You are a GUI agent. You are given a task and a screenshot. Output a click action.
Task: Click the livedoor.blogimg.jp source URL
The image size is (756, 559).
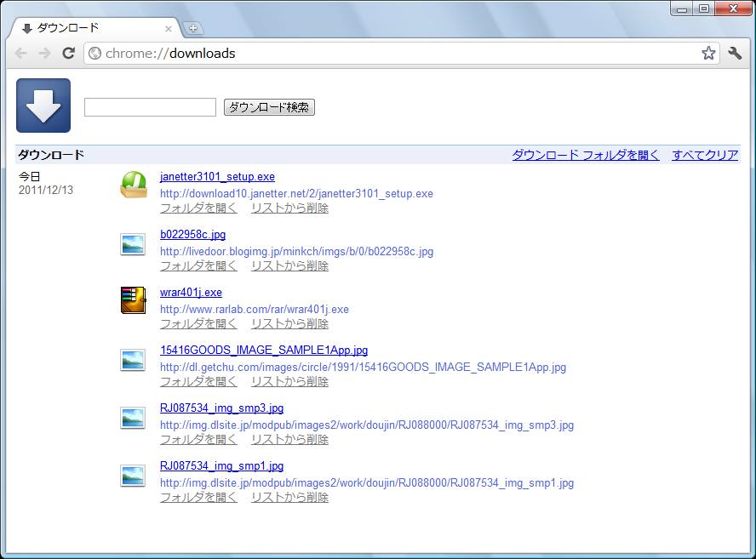[296, 252]
